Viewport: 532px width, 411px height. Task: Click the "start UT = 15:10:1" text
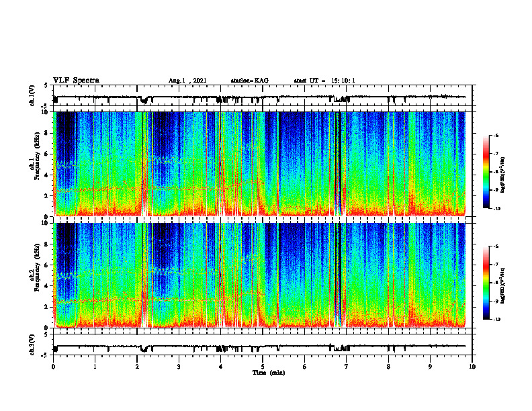tap(324, 81)
